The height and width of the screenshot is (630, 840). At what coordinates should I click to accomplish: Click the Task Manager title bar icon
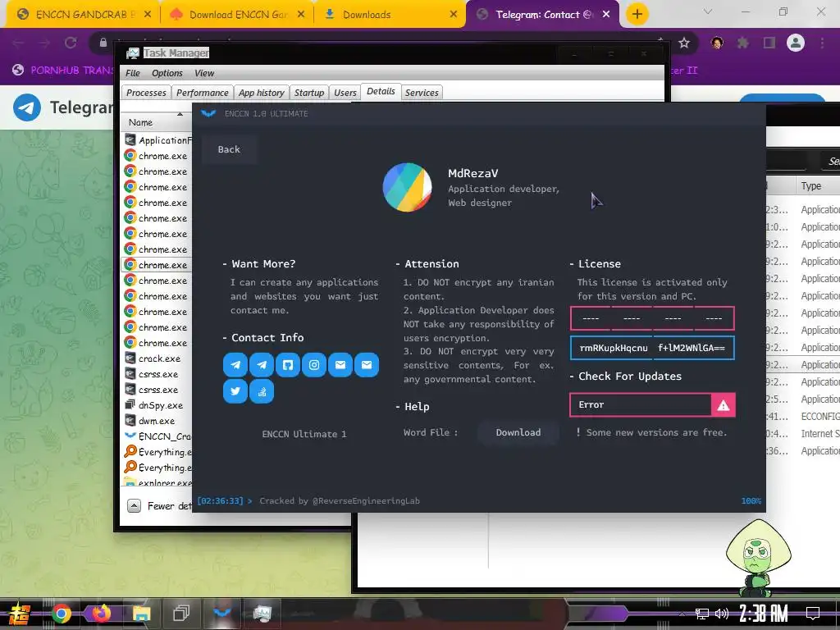tap(132, 53)
